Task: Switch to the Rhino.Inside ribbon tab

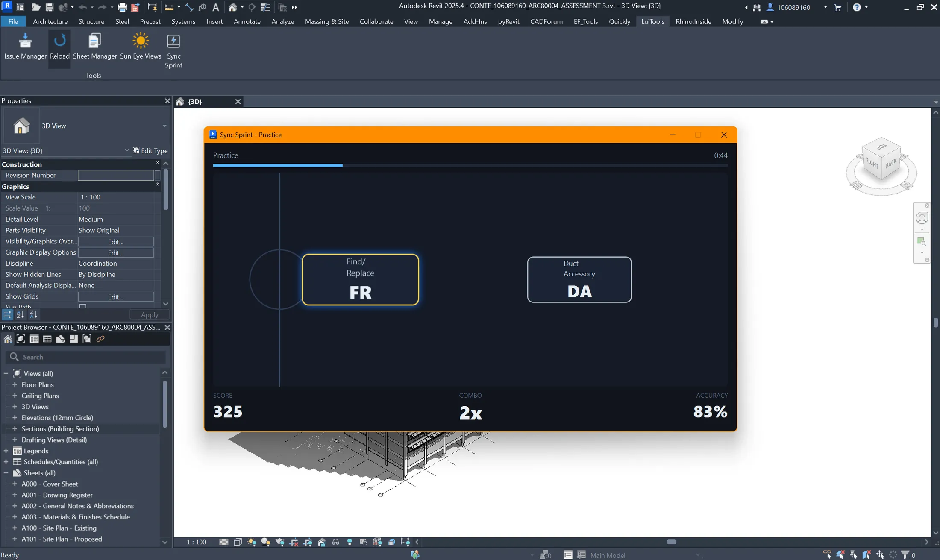Action: [693, 21]
